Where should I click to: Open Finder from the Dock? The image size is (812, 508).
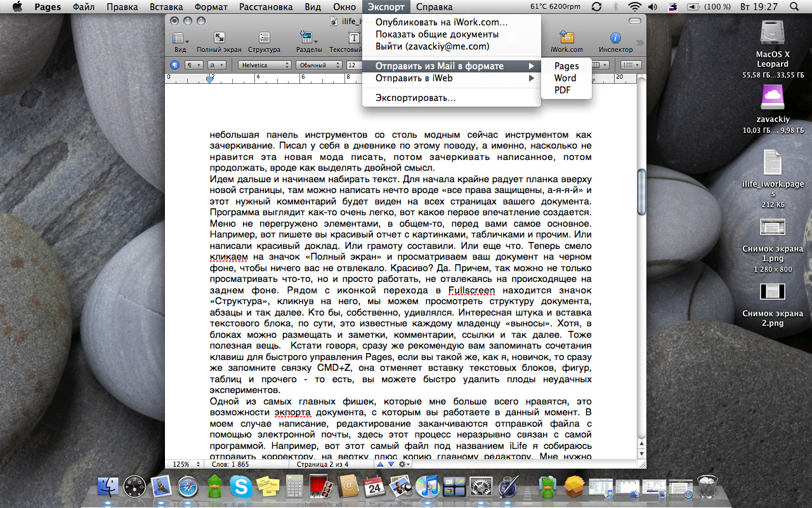click(108, 487)
